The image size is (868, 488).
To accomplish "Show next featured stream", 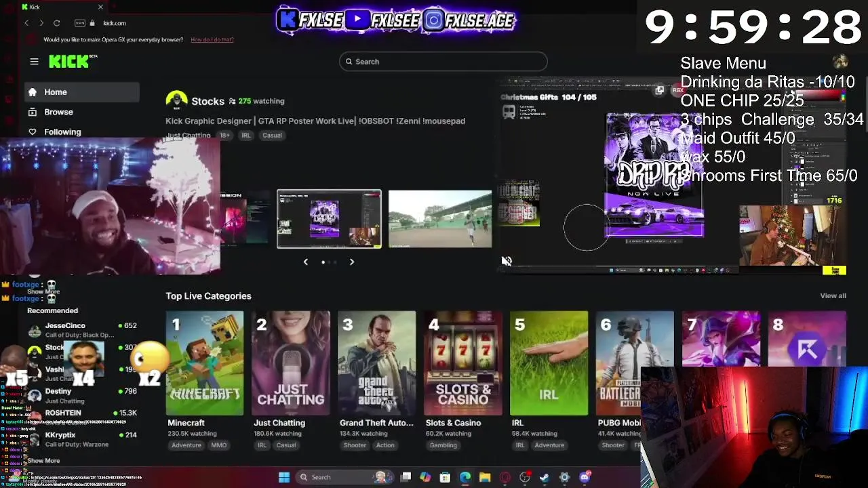I will [x=352, y=262].
